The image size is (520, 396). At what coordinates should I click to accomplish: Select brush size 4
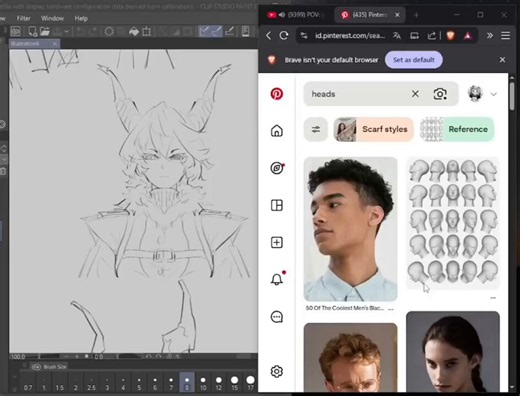(123, 383)
